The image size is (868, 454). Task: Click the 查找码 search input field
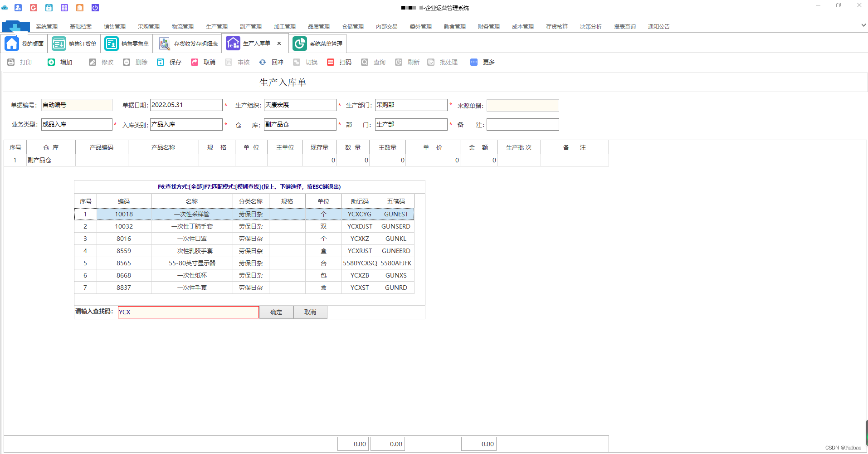[188, 312]
